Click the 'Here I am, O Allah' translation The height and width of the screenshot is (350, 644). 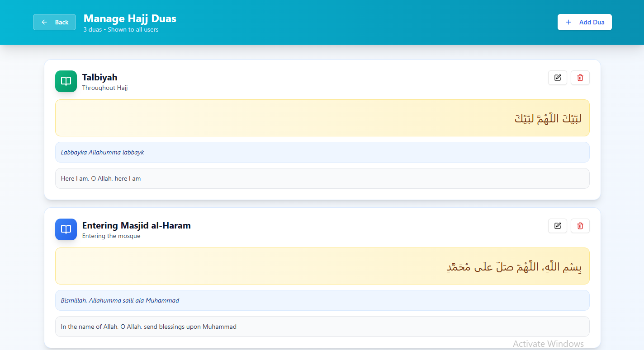pos(322,178)
